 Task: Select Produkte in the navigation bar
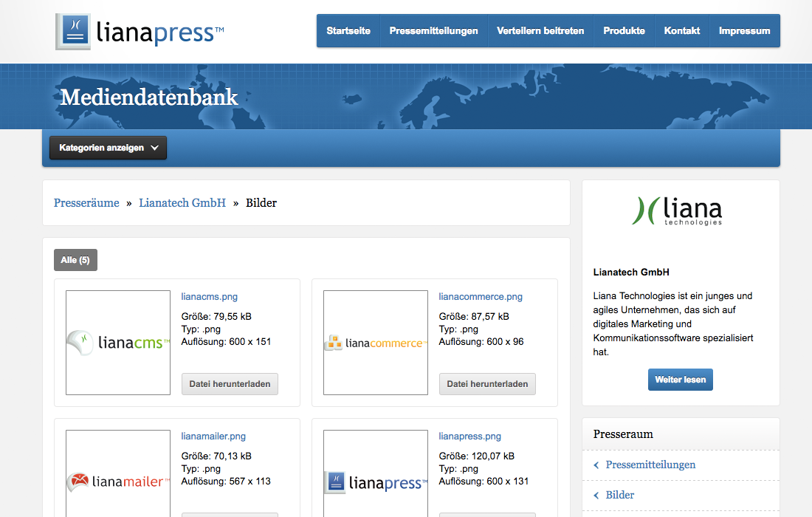(624, 30)
